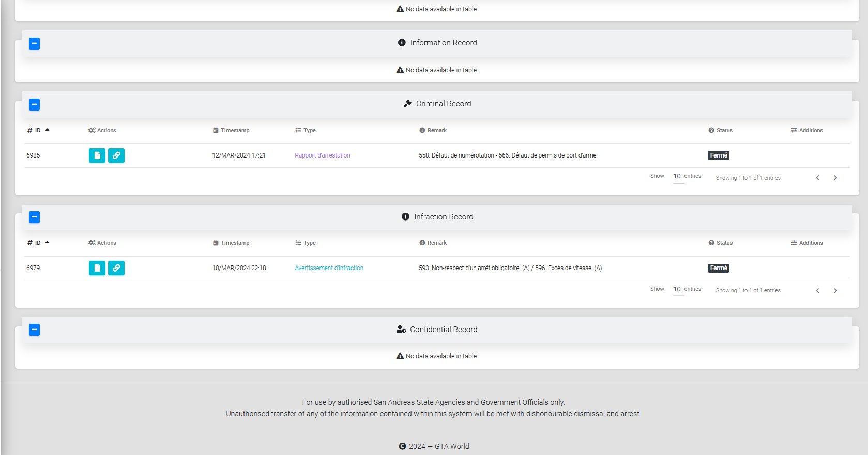Screen dimensions: 868x455
Task: Sort Infraction Record by Remark column
Action: point(433,243)
